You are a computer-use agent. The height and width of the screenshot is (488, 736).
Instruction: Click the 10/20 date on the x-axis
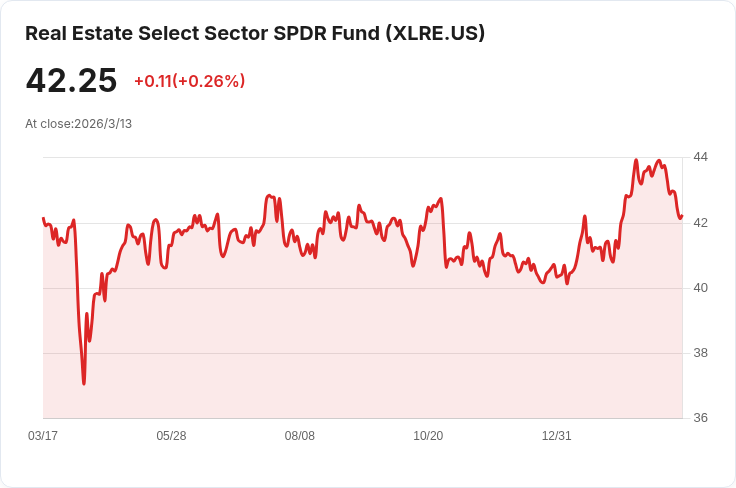coord(428,435)
